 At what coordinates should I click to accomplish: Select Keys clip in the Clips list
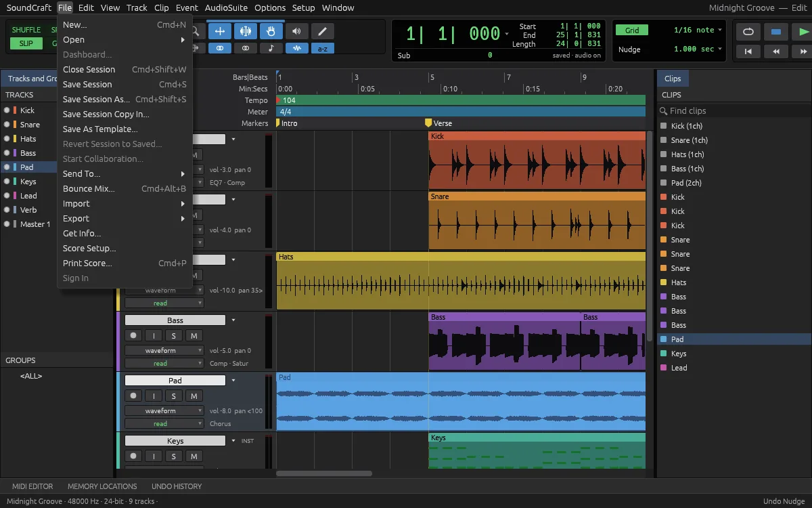pos(734,354)
